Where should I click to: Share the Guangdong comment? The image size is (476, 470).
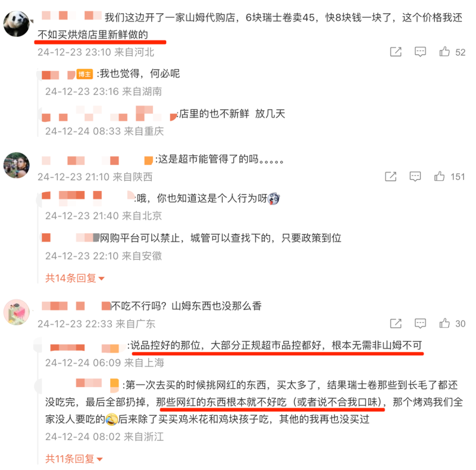[396, 324]
